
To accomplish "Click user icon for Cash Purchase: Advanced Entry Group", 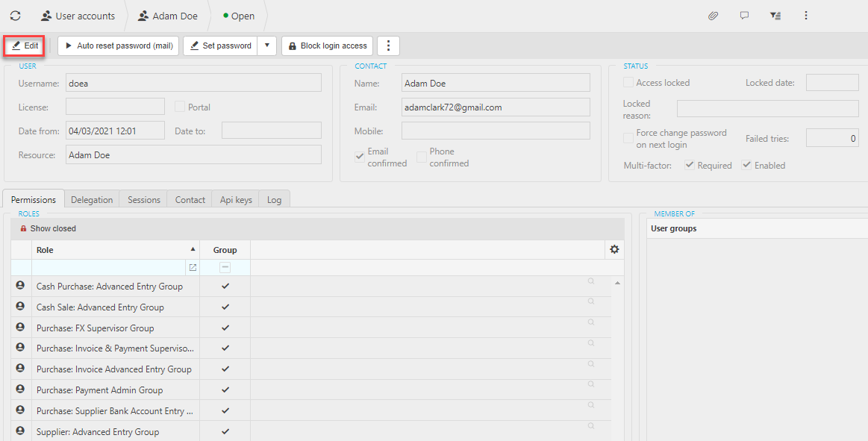I will 20,286.
